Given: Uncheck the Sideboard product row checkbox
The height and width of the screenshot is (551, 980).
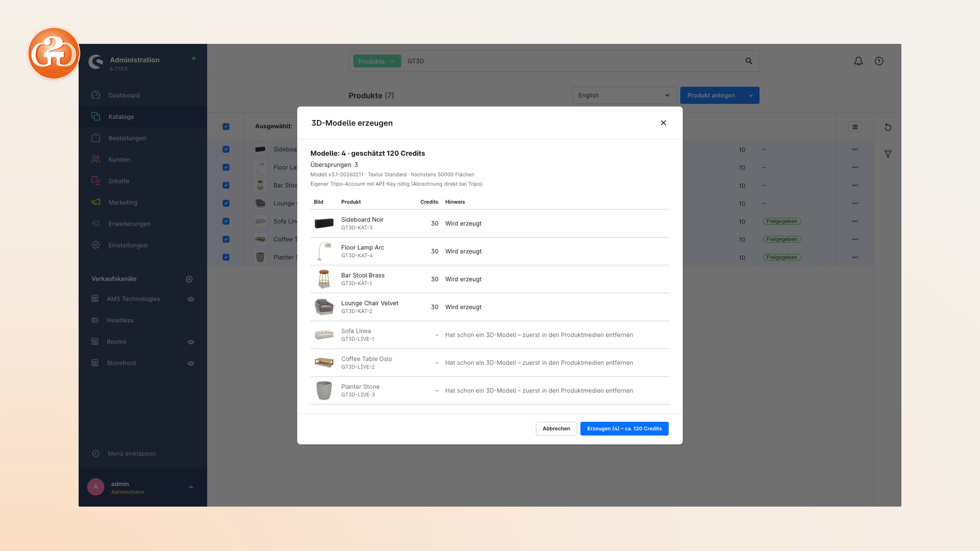Looking at the screenshot, I should (x=226, y=149).
